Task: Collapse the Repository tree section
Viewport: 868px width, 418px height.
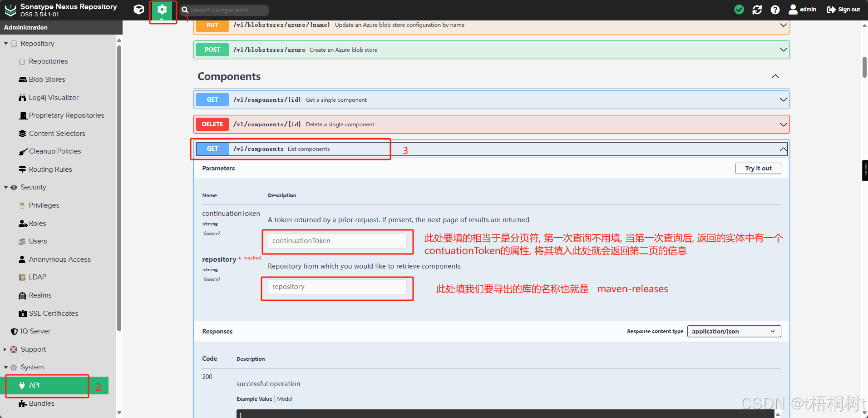Action: click(x=5, y=44)
